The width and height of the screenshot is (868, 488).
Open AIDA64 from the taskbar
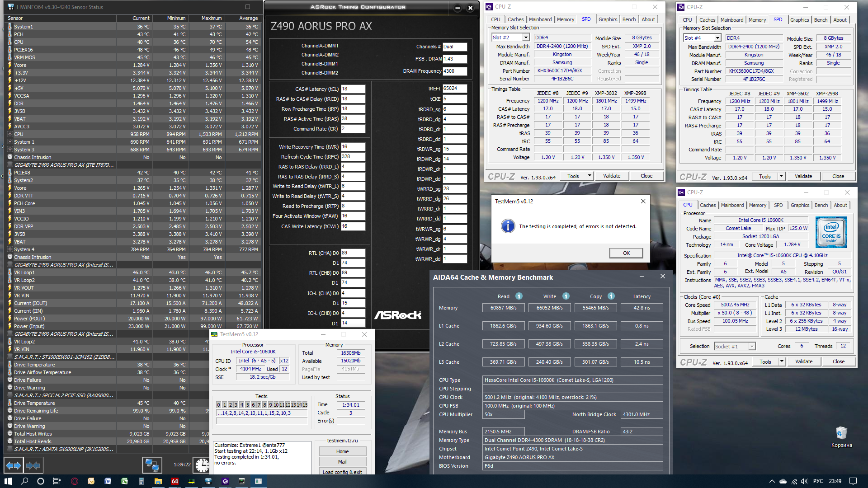point(175,481)
